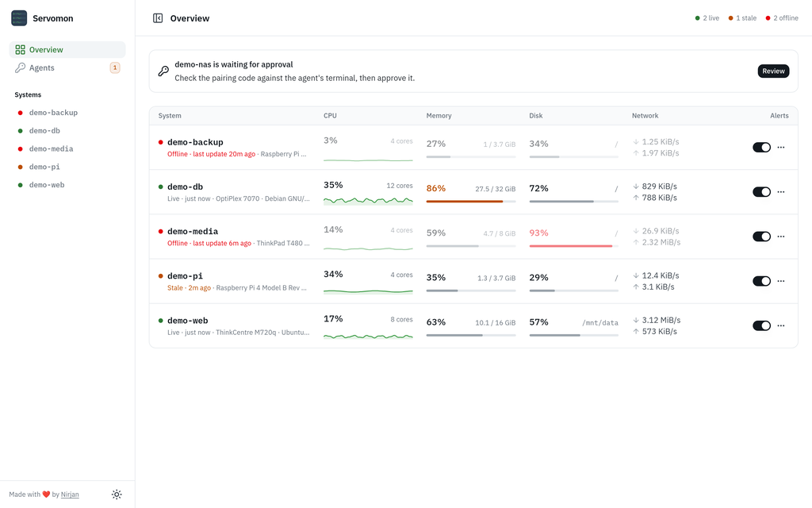812x508 pixels.
Task: Click the Alerts column header
Action: 779,116
